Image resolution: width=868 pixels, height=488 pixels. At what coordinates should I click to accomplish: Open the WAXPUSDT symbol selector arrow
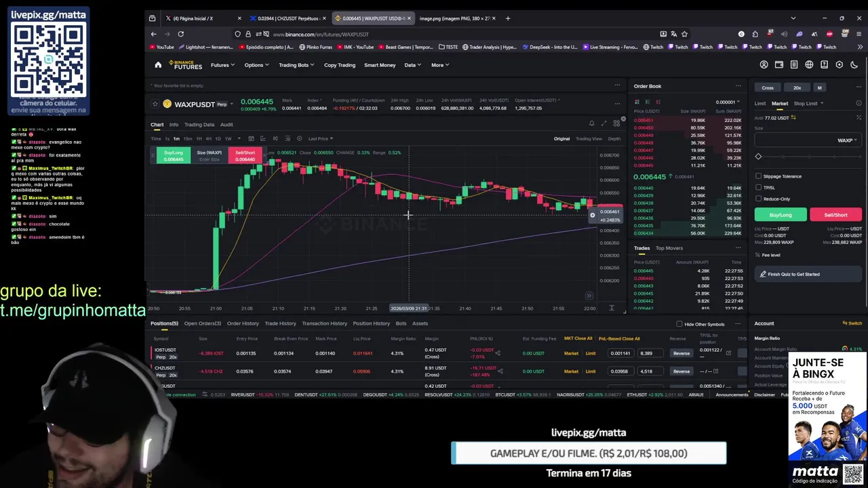[x=231, y=104]
